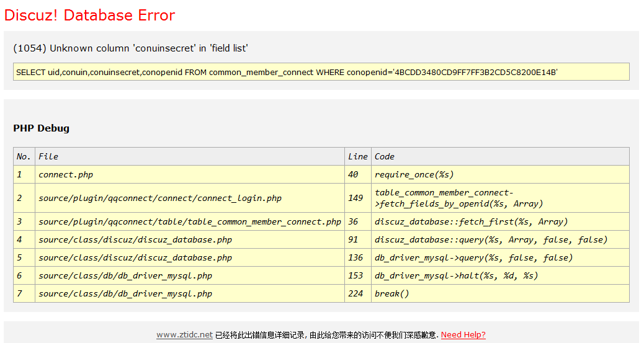Select the discuz_database::fetch_first code cell
The width and height of the screenshot is (644, 343).
click(x=500, y=222)
